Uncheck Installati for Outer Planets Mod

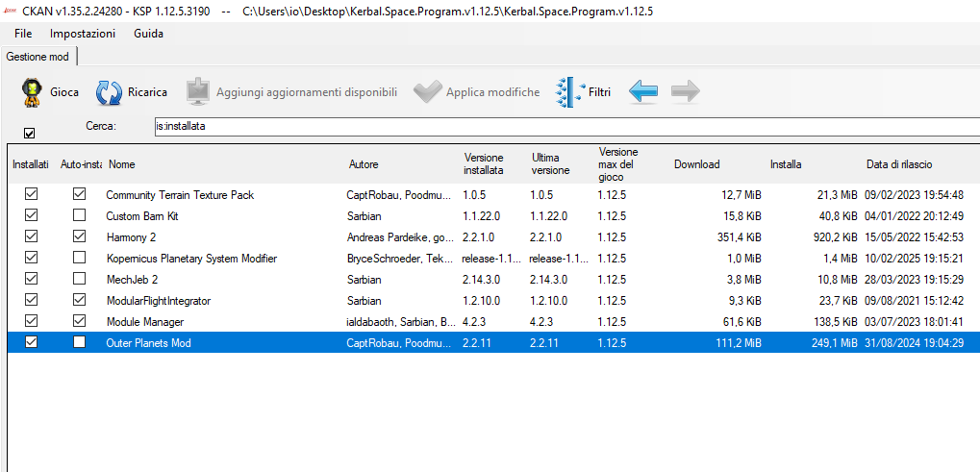(x=31, y=342)
